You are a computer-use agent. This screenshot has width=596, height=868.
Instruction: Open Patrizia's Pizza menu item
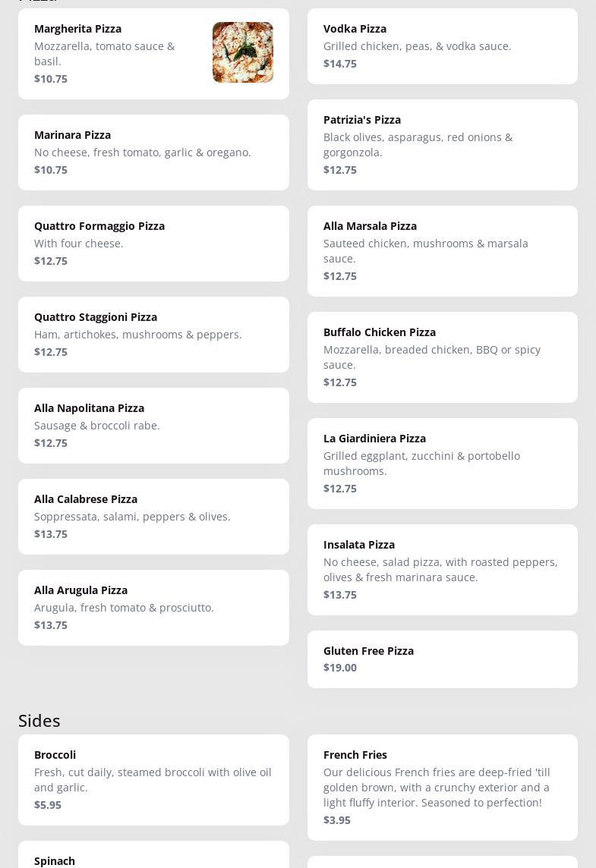442,145
